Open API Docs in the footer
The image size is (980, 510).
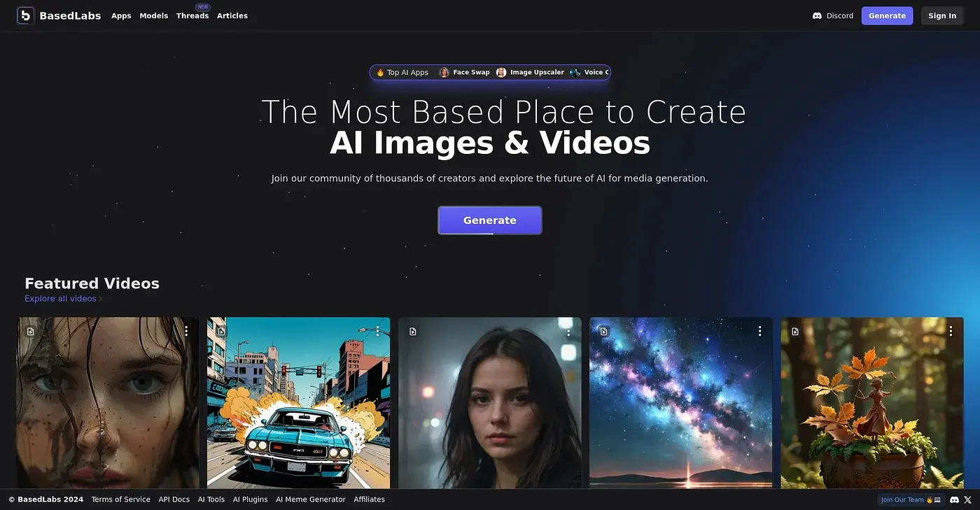[x=174, y=500]
